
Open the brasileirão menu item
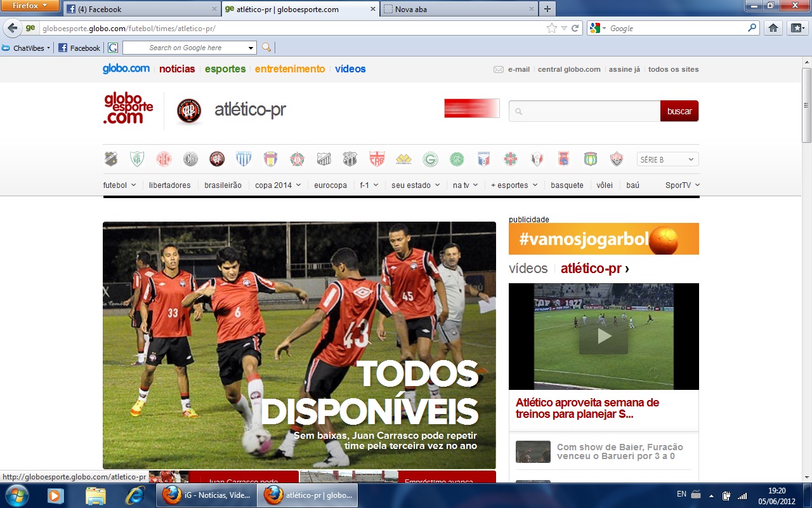click(223, 185)
